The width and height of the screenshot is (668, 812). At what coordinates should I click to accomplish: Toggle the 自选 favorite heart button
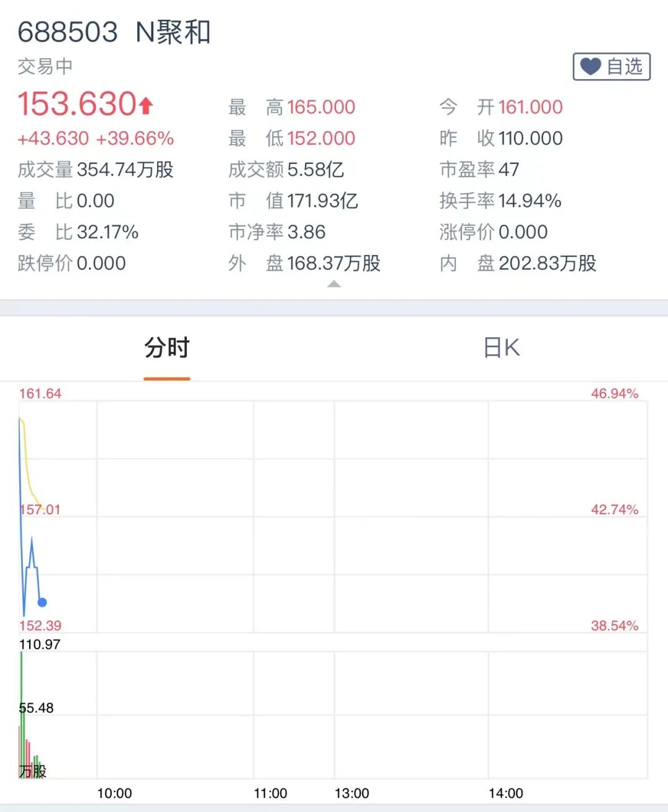[x=611, y=67]
